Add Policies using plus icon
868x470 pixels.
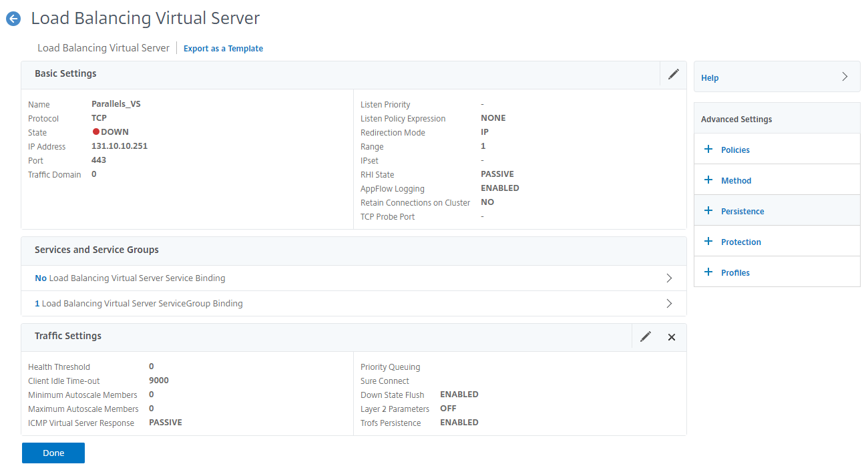click(708, 150)
